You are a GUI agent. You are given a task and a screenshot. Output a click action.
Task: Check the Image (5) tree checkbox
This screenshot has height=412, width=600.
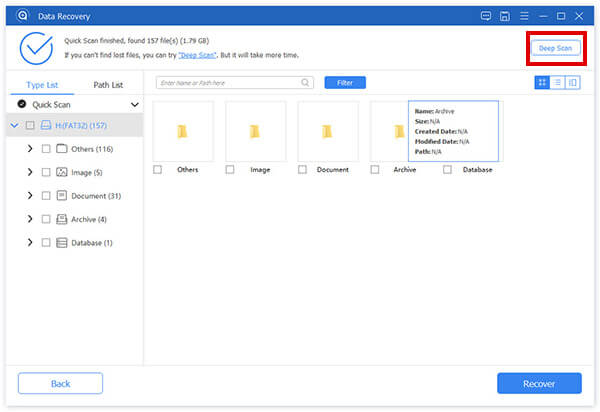[x=46, y=172]
